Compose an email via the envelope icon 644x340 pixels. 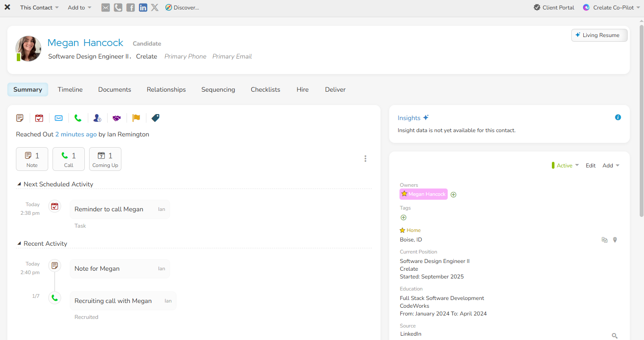pyautogui.click(x=59, y=117)
